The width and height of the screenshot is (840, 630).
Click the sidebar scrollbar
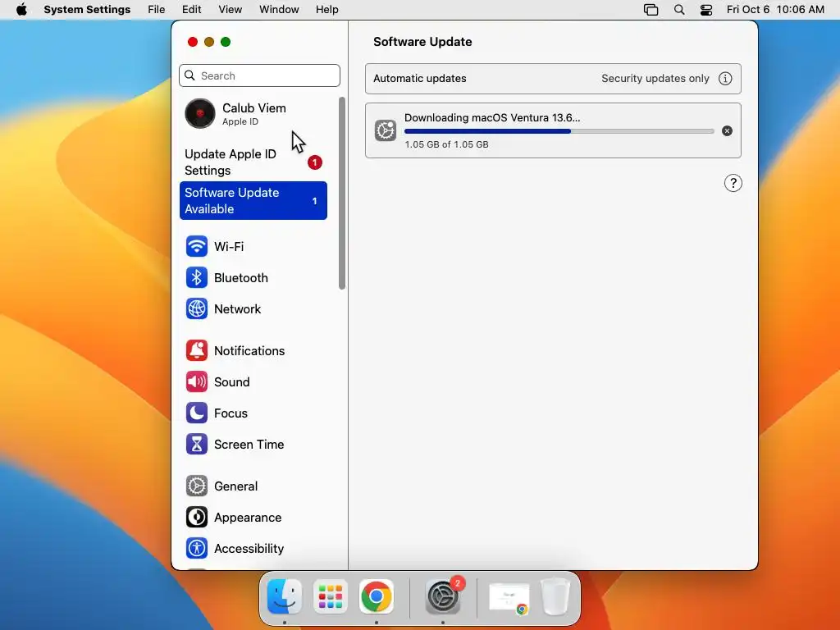click(x=342, y=194)
